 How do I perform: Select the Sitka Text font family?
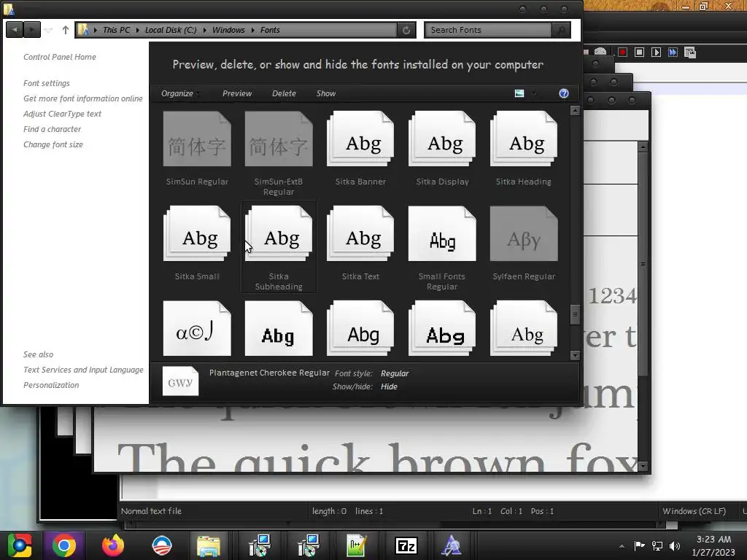point(360,244)
